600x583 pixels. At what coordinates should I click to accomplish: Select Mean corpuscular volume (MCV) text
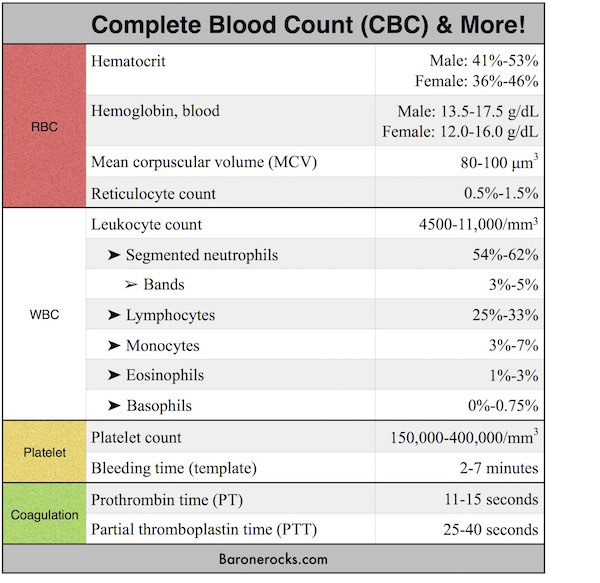coord(204,162)
